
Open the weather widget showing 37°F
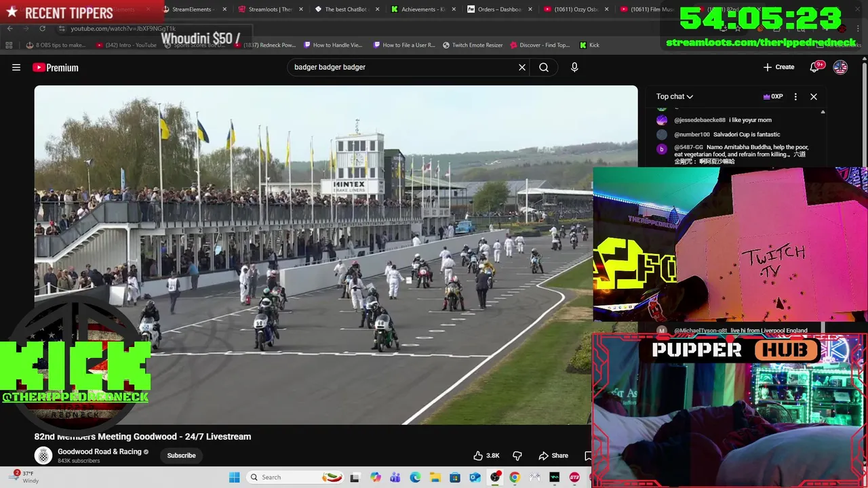[24, 477]
